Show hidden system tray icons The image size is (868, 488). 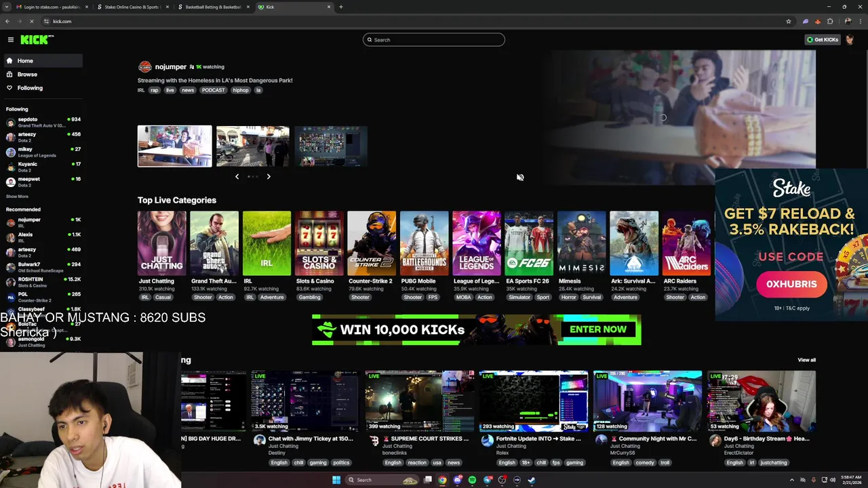click(x=791, y=480)
